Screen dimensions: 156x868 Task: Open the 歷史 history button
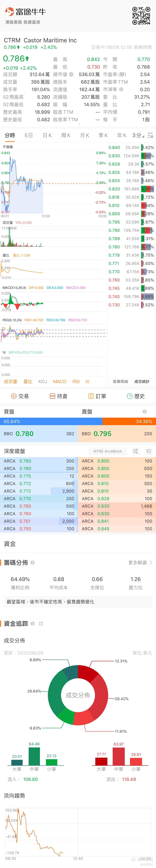coord(136,396)
